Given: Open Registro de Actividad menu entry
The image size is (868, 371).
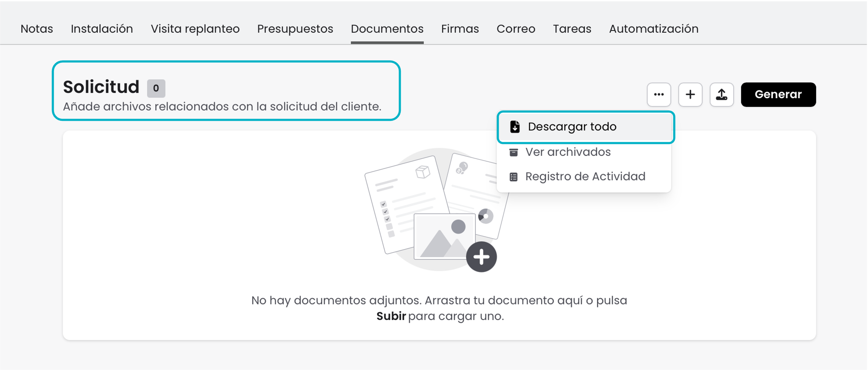Looking at the screenshot, I should point(584,177).
